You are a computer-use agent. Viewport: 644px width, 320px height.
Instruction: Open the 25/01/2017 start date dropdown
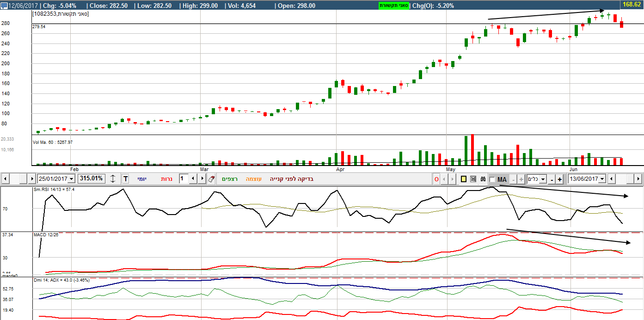point(71,179)
